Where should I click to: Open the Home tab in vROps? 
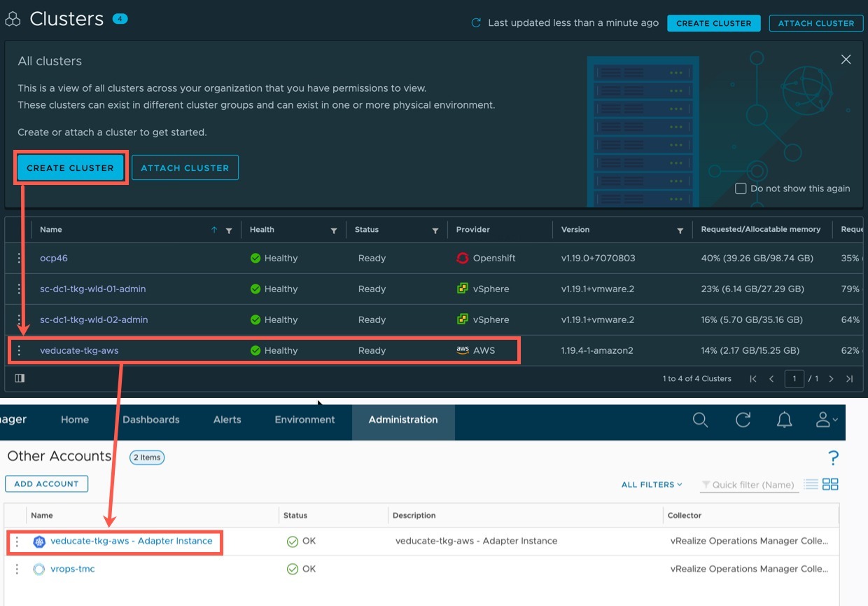pyautogui.click(x=75, y=420)
